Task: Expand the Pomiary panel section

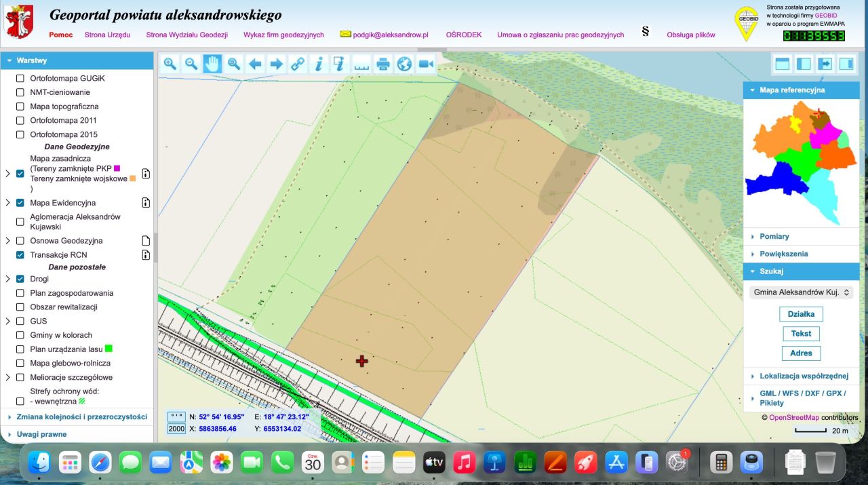Action: (x=802, y=236)
